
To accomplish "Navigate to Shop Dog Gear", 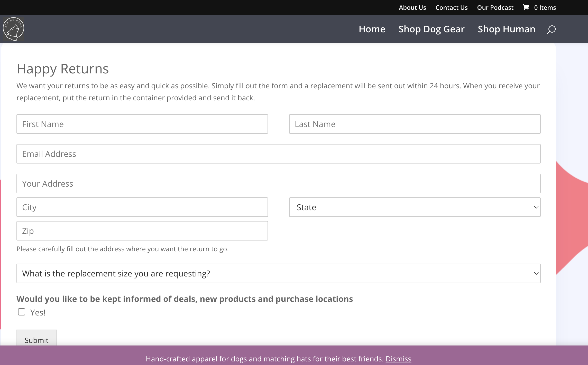I will point(431,29).
